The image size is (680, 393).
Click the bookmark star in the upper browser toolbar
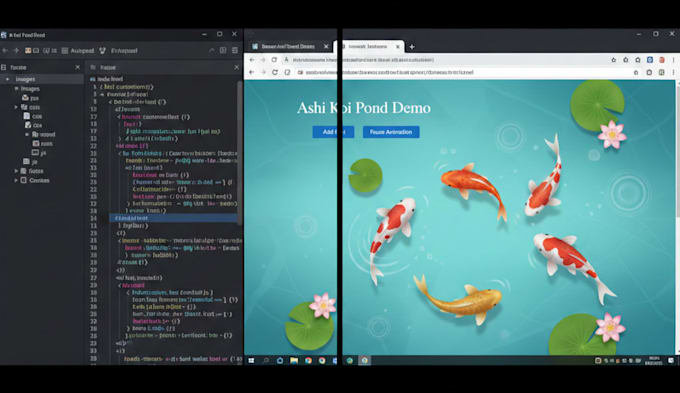tap(614, 60)
